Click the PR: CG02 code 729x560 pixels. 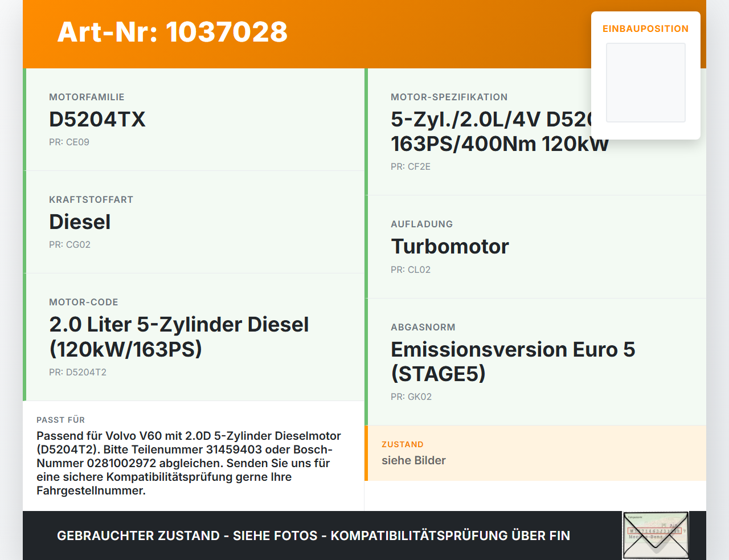[69, 244]
